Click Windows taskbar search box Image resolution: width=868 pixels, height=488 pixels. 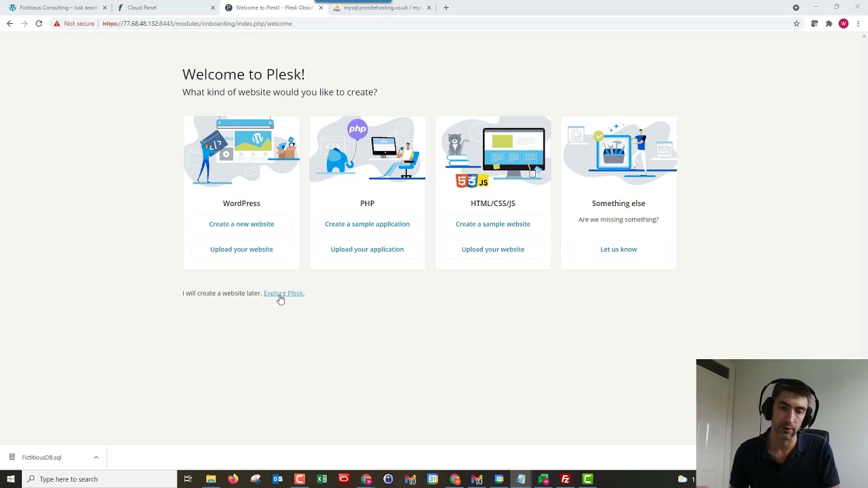(100, 479)
